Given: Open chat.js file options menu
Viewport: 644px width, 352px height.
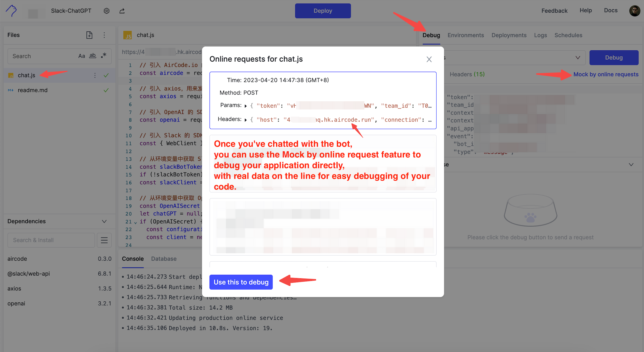Looking at the screenshot, I should click(x=95, y=75).
